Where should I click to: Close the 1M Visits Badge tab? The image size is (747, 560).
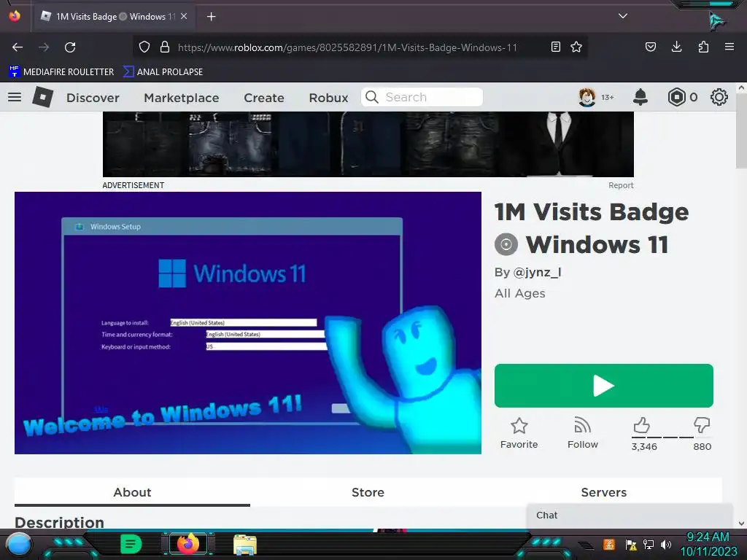pyautogui.click(x=184, y=16)
